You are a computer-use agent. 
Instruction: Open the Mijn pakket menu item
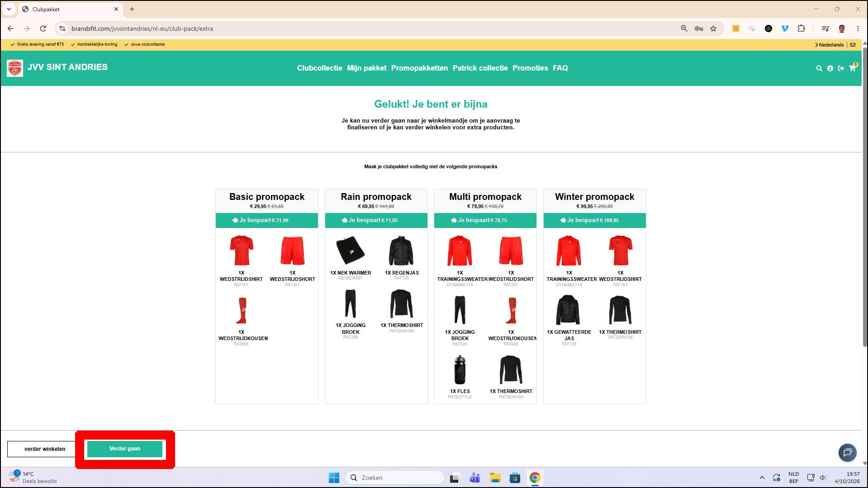pyautogui.click(x=366, y=68)
